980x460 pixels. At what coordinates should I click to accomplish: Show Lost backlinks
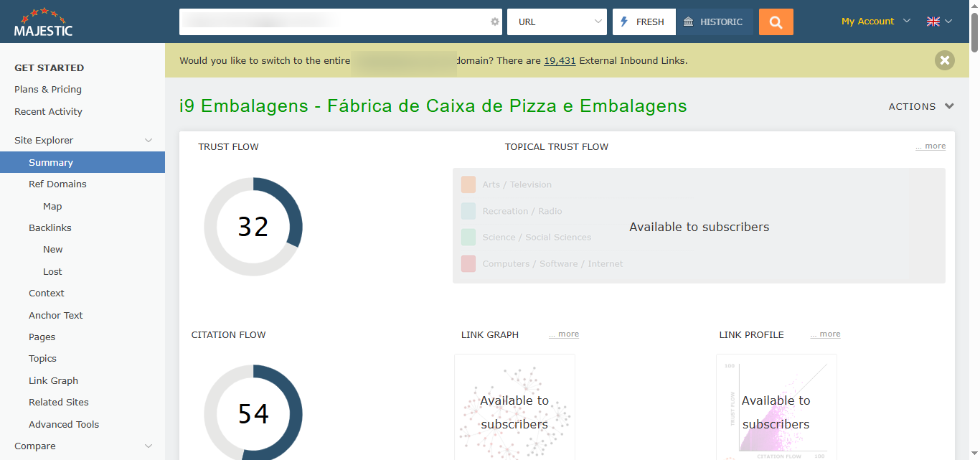tap(52, 272)
